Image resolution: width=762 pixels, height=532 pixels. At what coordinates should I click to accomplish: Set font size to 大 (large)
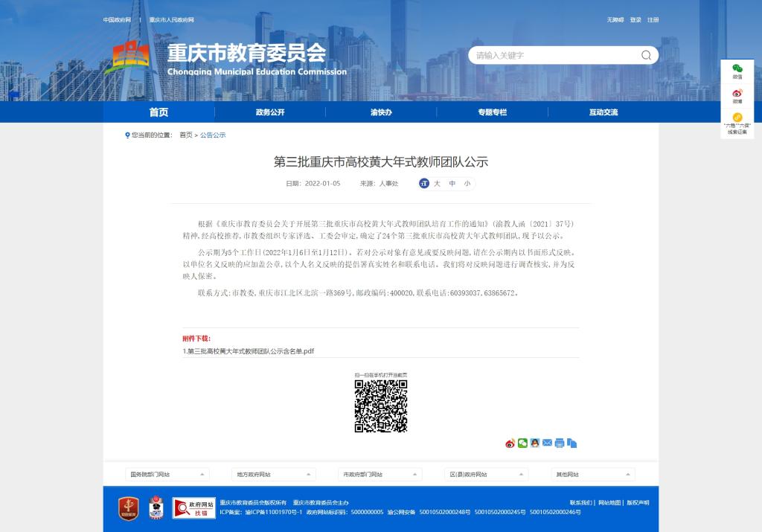coord(438,183)
